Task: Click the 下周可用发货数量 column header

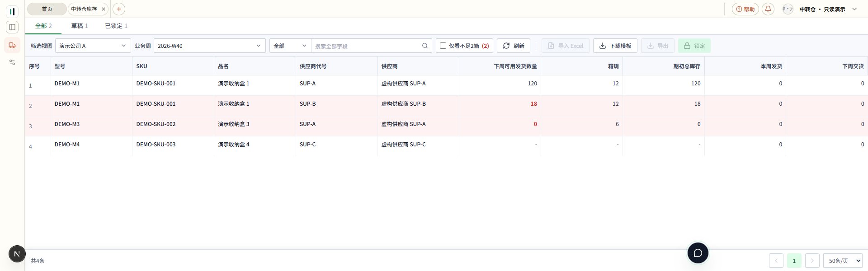Action: 500,66
